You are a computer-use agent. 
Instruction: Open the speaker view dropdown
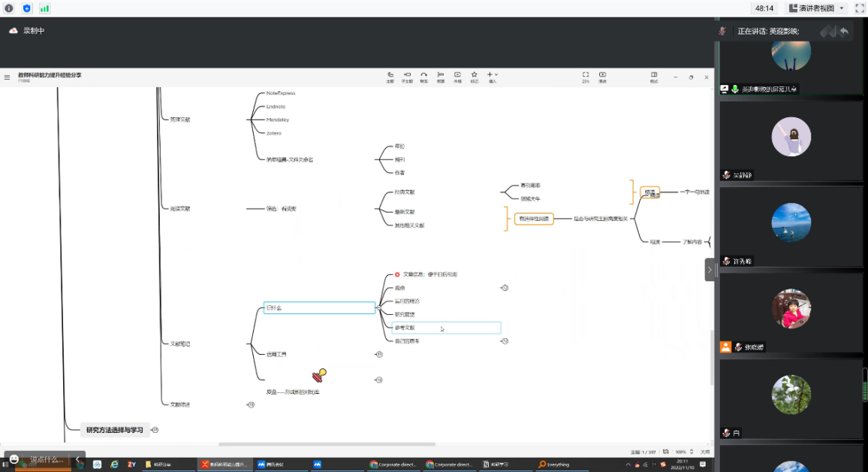coord(816,8)
